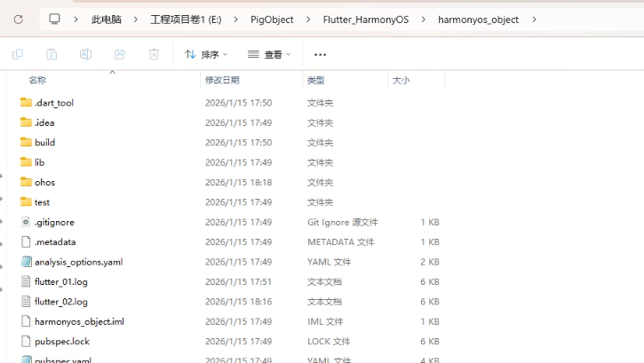Image resolution: width=644 pixels, height=363 pixels.
Task: Open the See more (...) toolbar menu
Action: (320, 54)
